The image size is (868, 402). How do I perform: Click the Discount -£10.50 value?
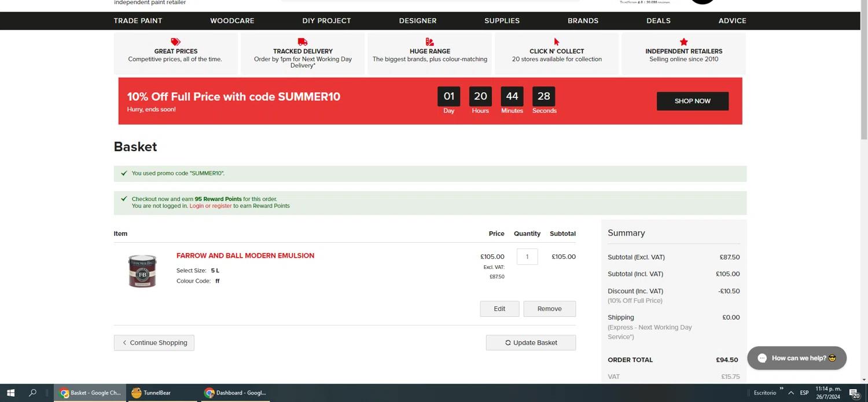tap(729, 291)
